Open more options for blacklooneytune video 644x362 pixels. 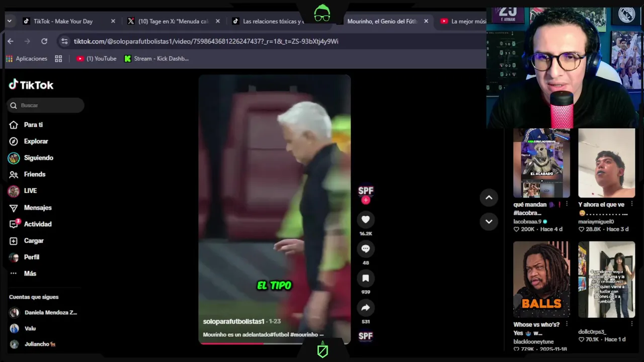click(567, 325)
